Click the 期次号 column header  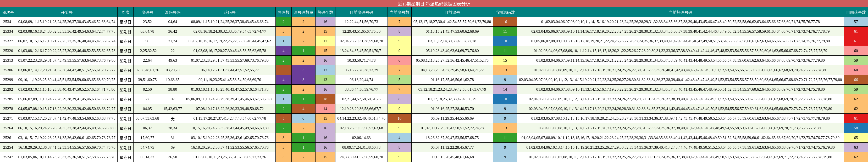click(8, 13)
